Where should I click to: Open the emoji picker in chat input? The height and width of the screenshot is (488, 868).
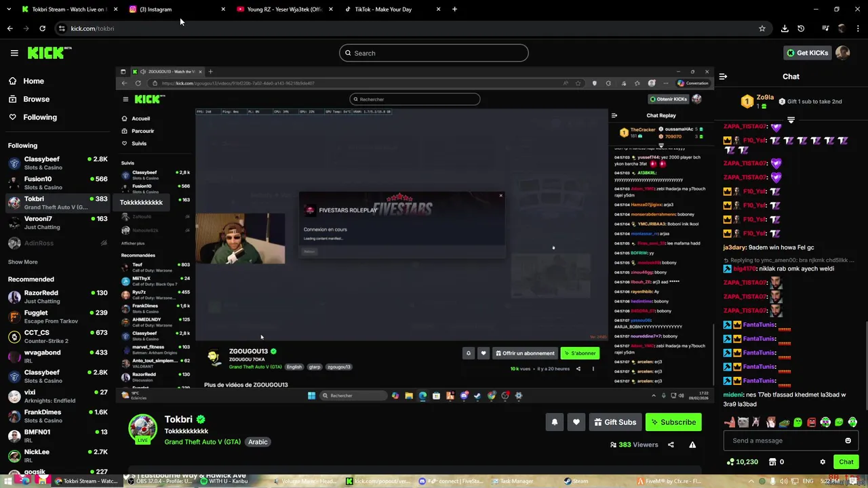tap(848, 441)
